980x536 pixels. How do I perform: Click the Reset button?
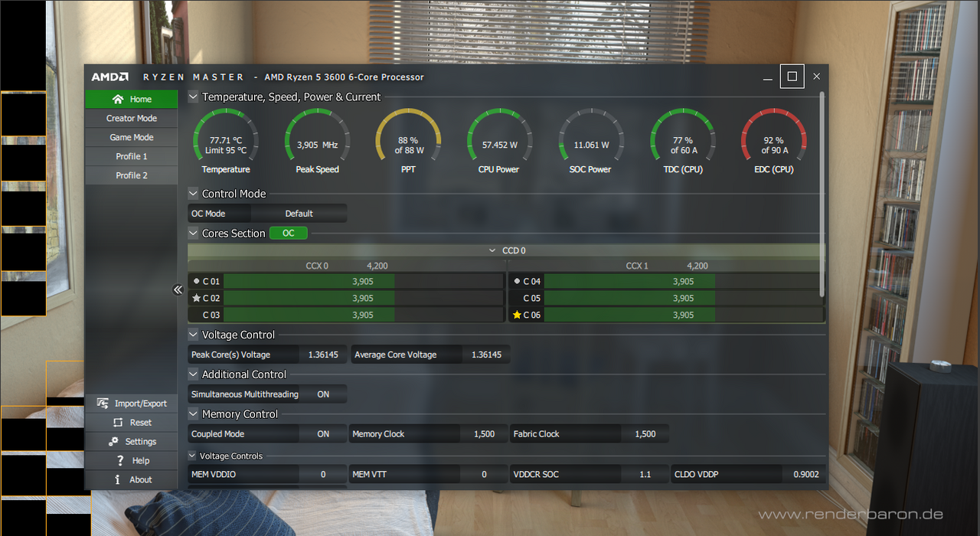pos(131,423)
